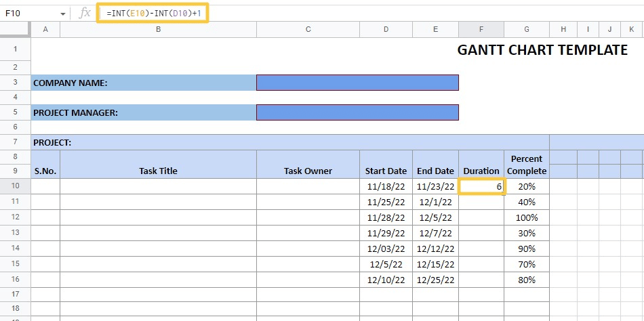
Task: Open the Name box dropdown arrow
Action: pyautogui.click(x=63, y=14)
